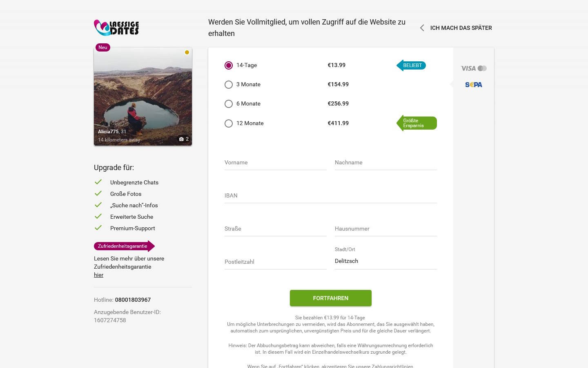Click the Vorname input field
Image resolution: width=588 pixels, height=368 pixels.
pyautogui.click(x=276, y=162)
